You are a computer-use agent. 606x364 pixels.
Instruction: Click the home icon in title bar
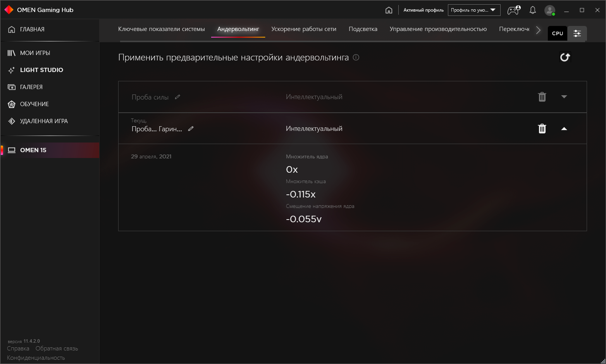click(x=389, y=10)
